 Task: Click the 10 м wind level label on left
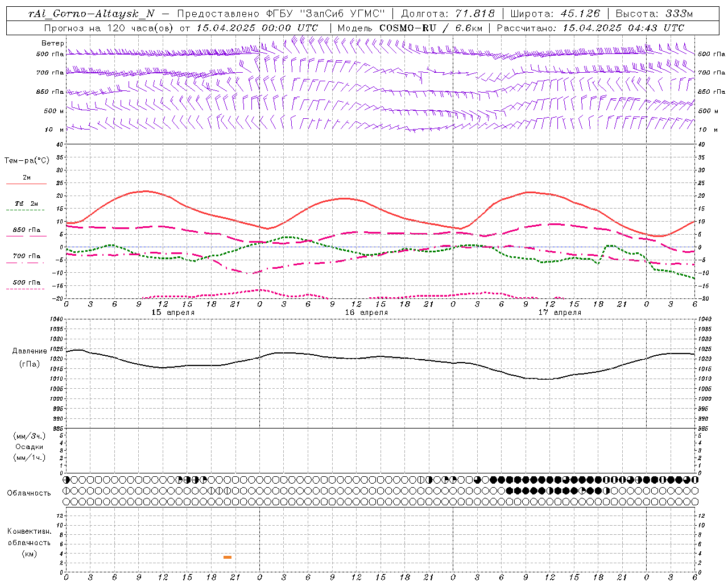coord(54,130)
